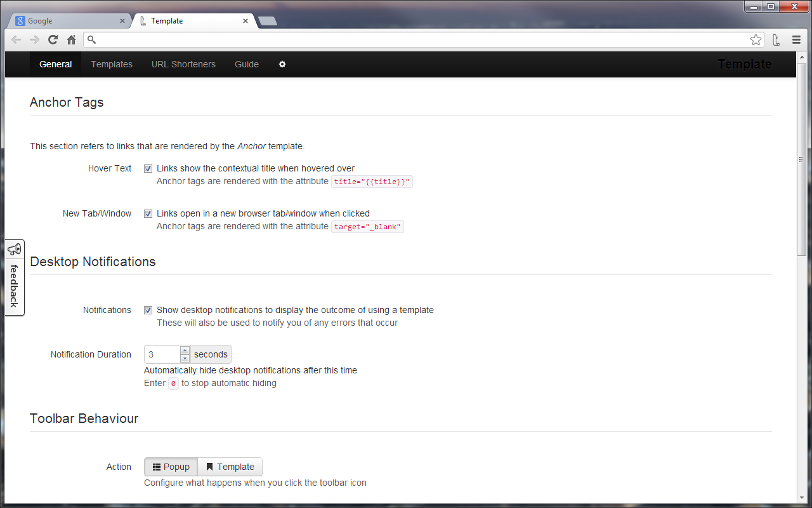The width and height of the screenshot is (812, 508).
Task: Toggle the Hover Text checkbox
Action: point(148,169)
